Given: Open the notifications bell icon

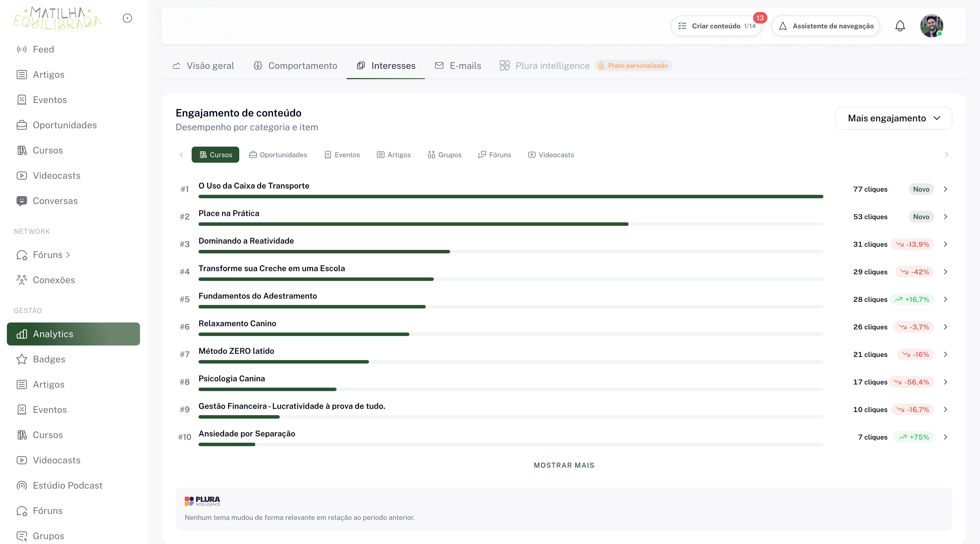Looking at the screenshot, I should click(x=900, y=26).
